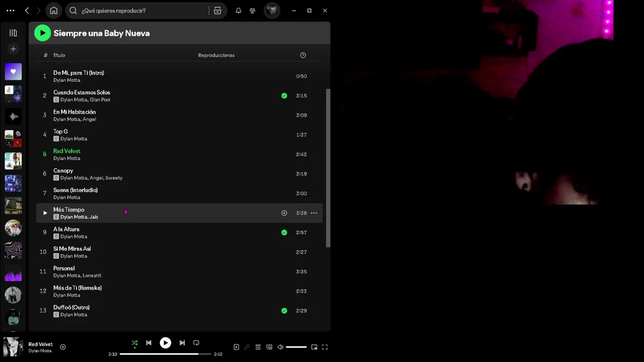The image size is (644, 362).
Task: Minimize the Spotify window
Action: [x=294, y=11]
